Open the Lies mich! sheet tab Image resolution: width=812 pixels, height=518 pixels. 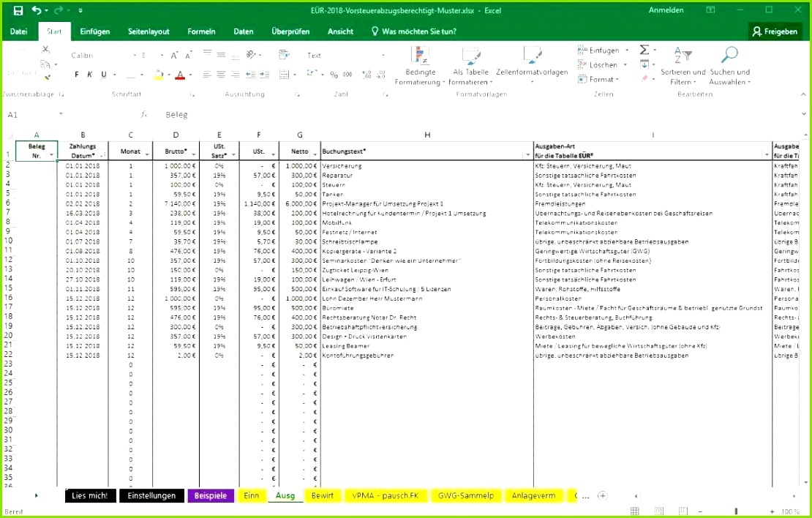coord(89,496)
